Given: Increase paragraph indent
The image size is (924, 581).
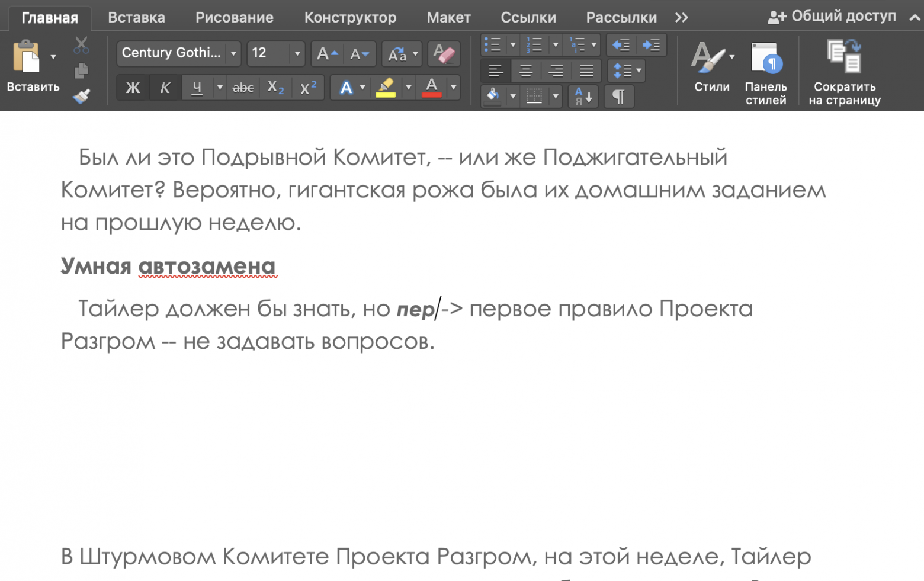Looking at the screenshot, I should click(651, 44).
